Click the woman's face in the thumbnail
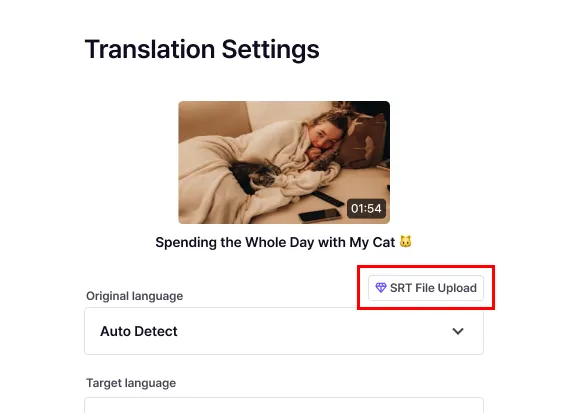This screenshot has width=568, height=413. 325,136
